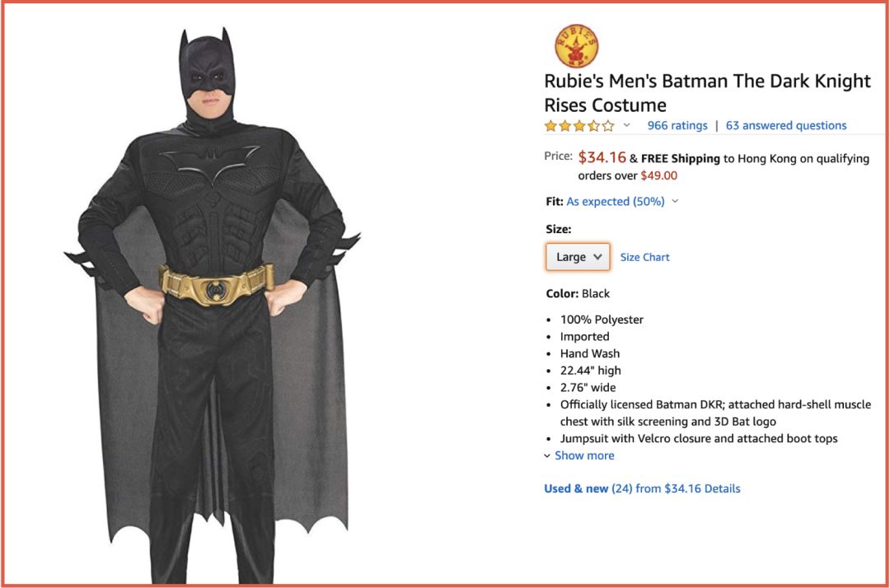Viewport: 890px width, 588px height.
Task: Click the '100% Polyester' bullet point
Action: click(602, 320)
